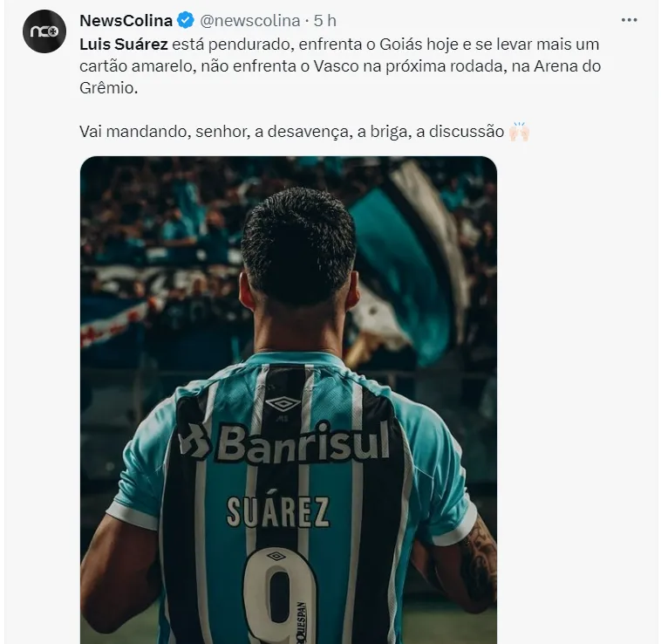The image size is (661, 644).
Task: Click the bold Luis Suárez name in the post
Action: pos(124,44)
